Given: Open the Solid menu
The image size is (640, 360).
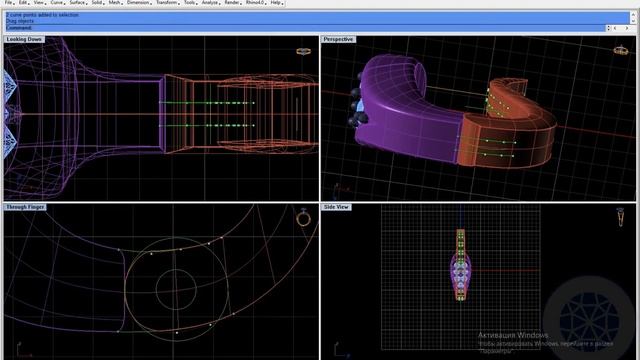Looking at the screenshot, I should pos(97,2).
